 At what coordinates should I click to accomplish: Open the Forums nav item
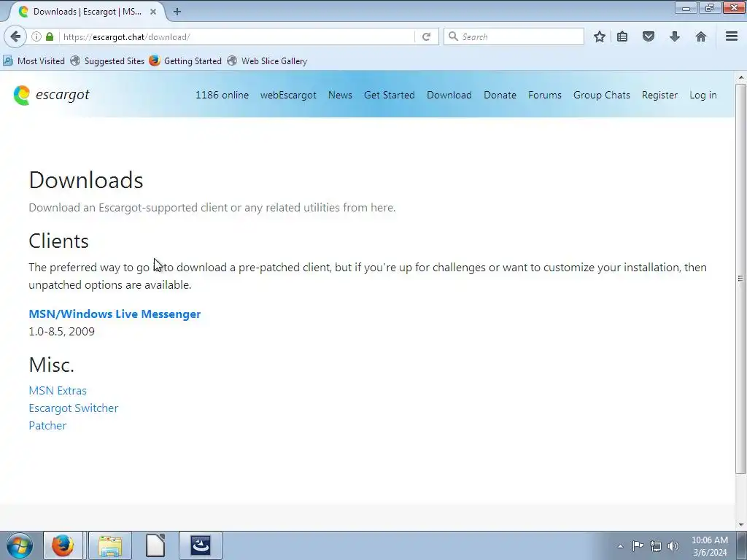pyautogui.click(x=544, y=96)
